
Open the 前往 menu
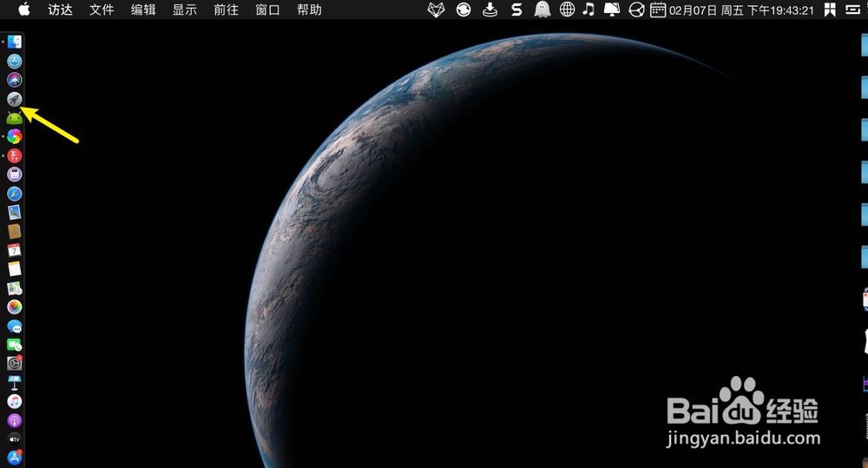tap(227, 10)
